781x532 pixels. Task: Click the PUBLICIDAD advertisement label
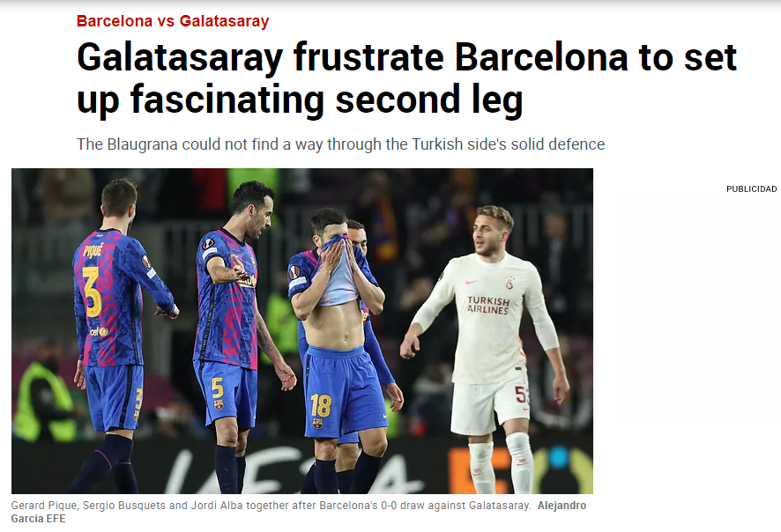coord(751,189)
